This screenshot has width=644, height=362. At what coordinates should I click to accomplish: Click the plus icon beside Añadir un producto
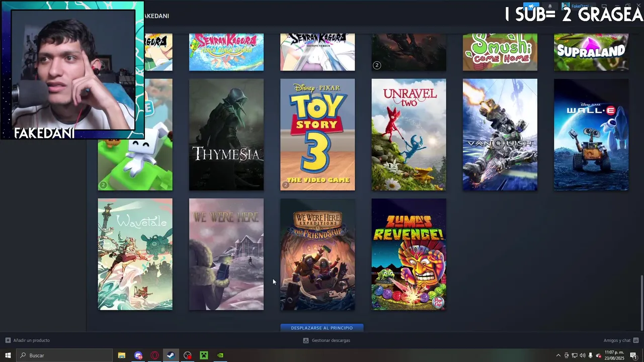point(8,340)
